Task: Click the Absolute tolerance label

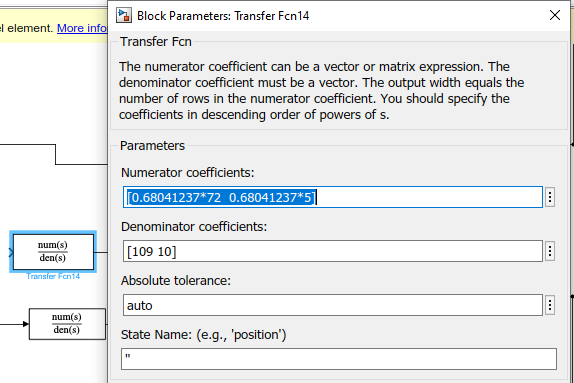Action: coord(176,280)
